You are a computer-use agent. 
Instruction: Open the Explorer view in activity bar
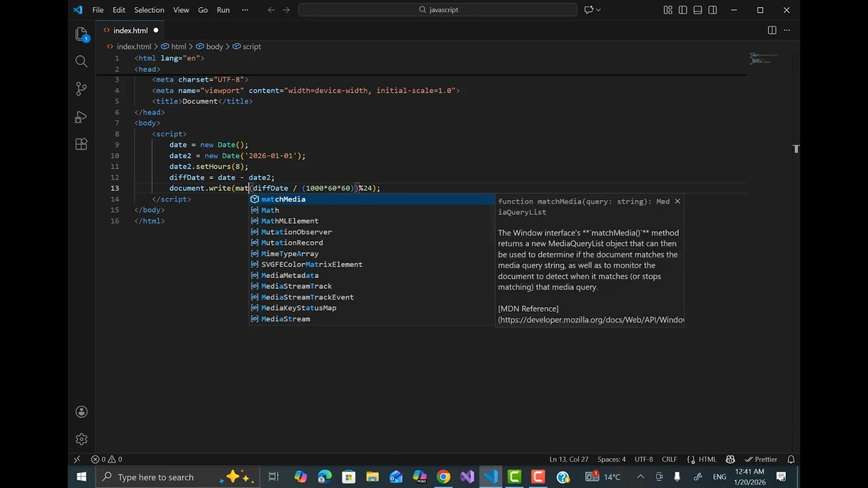81,34
